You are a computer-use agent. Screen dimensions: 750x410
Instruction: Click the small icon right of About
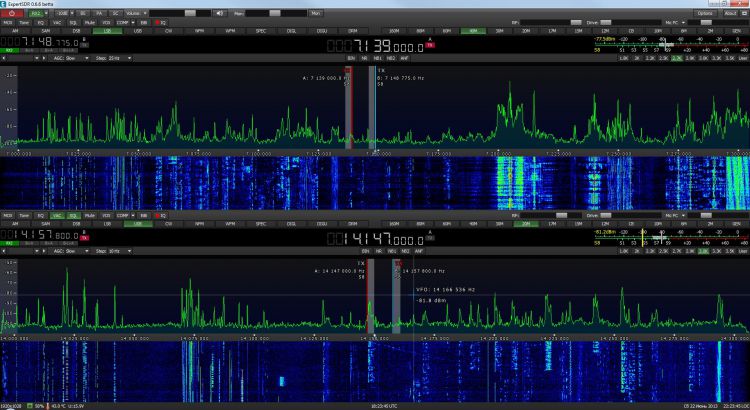coord(743,13)
